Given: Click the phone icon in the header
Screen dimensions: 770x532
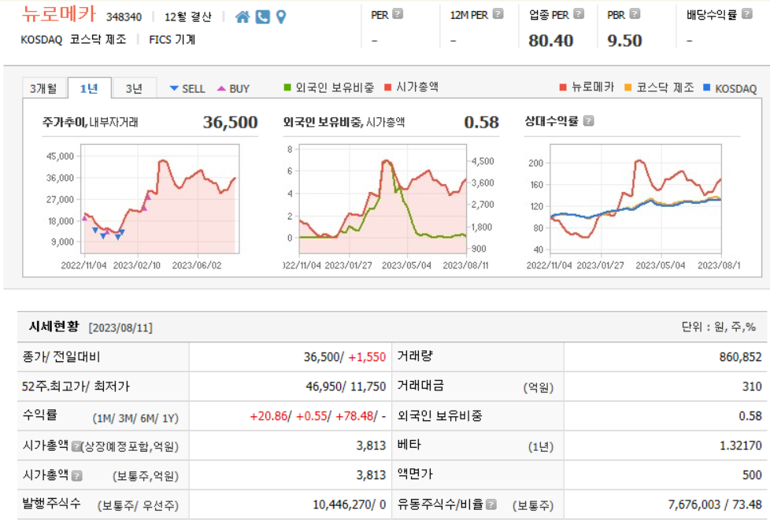Looking at the screenshot, I should (261, 17).
